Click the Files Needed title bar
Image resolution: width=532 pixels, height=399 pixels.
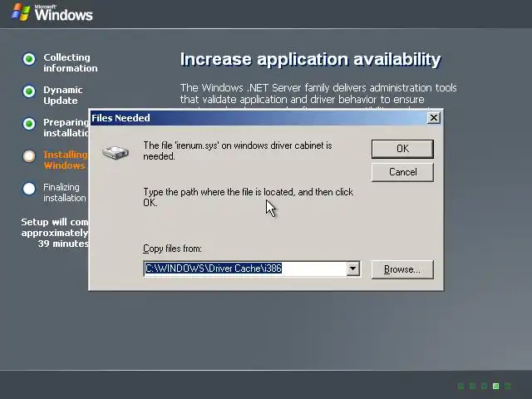click(258, 118)
